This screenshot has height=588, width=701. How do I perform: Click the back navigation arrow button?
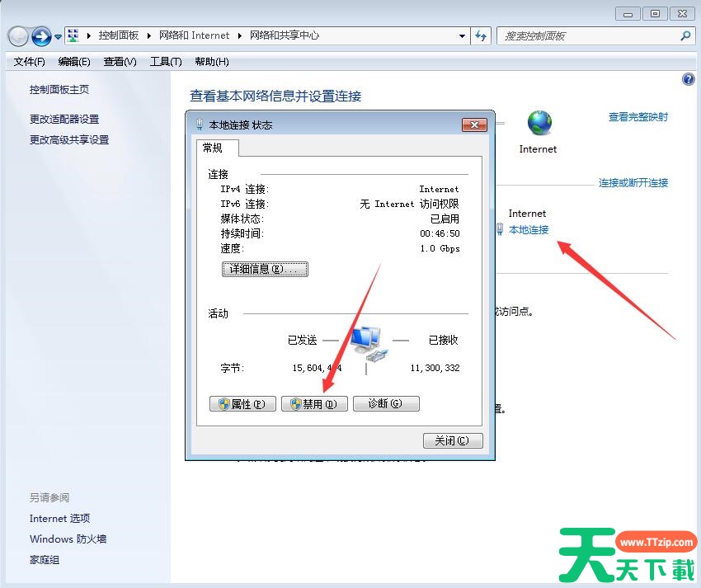tap(18, 36)
